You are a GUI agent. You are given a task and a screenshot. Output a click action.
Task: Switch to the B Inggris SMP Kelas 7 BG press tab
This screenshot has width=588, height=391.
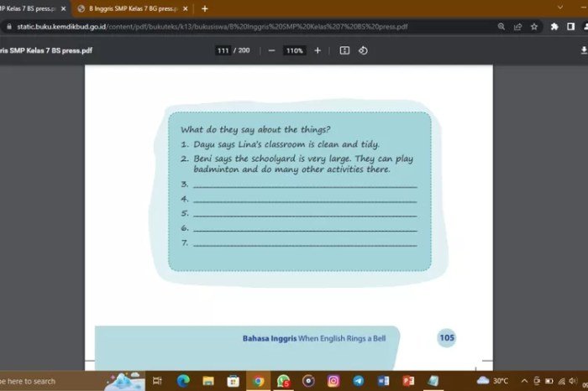pyautogui.click(x=132, y=8)
